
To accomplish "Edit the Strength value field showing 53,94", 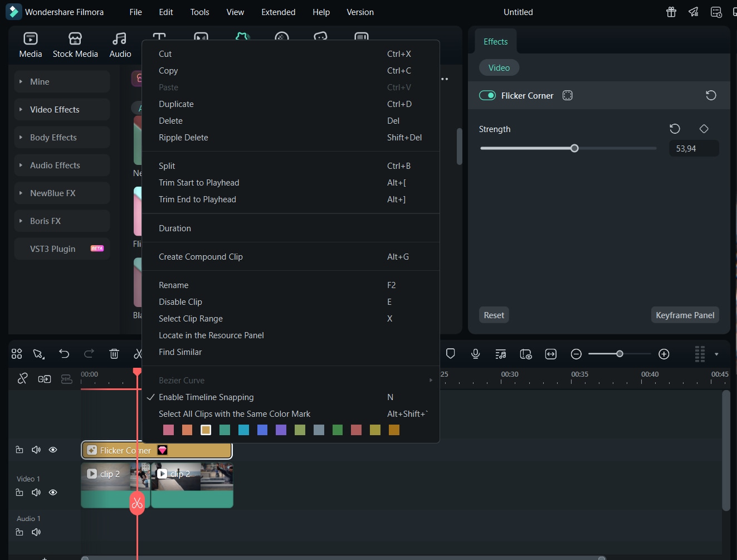I will coord(693,148).
